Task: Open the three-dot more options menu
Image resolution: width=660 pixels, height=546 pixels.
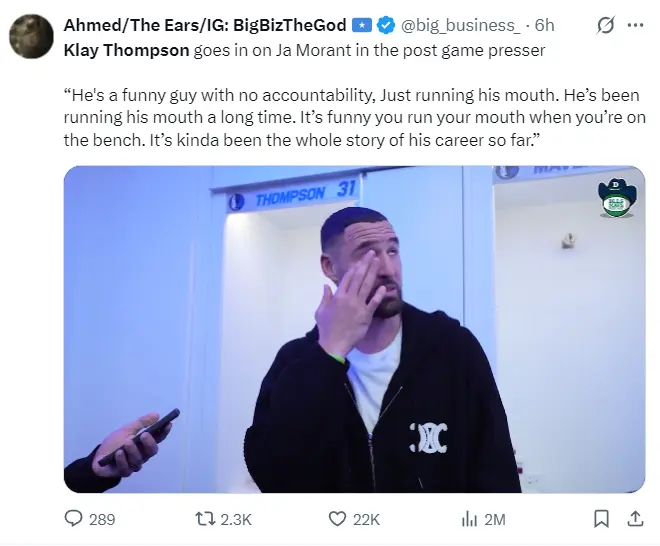Action: point(636,24)
